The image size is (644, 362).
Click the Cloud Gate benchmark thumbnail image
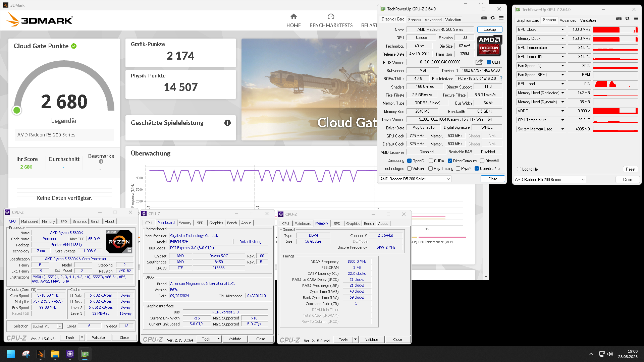[309, 89]
